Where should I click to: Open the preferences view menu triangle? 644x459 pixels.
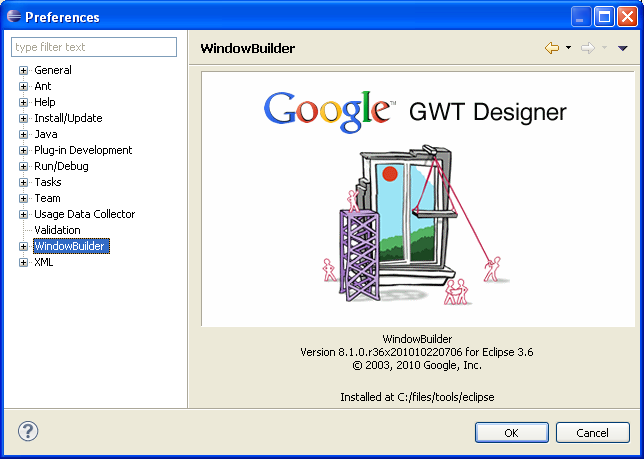click(623, 48)
